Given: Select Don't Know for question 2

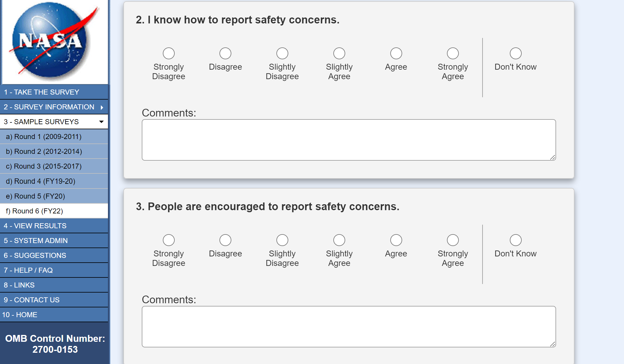Looking at the screenshot, I should (x=515, y=54).
